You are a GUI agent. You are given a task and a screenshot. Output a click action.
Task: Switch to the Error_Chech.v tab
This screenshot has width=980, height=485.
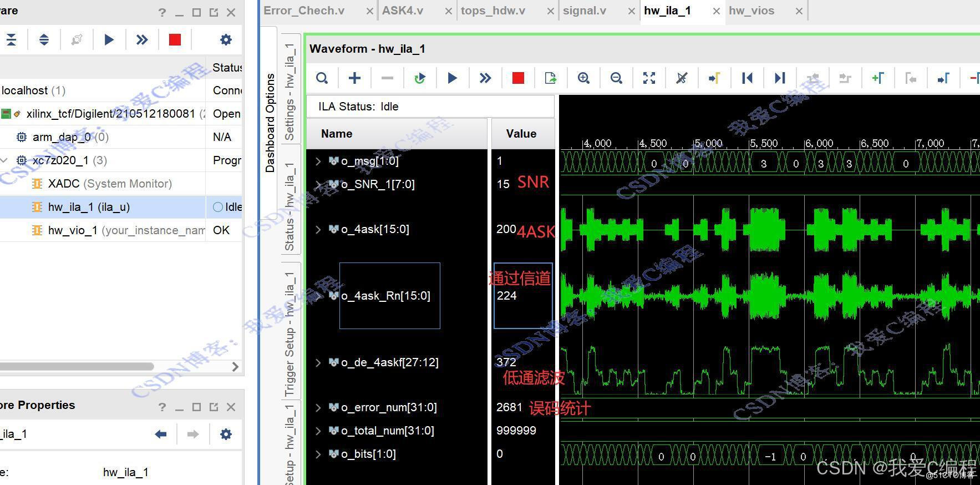point(304,11)
